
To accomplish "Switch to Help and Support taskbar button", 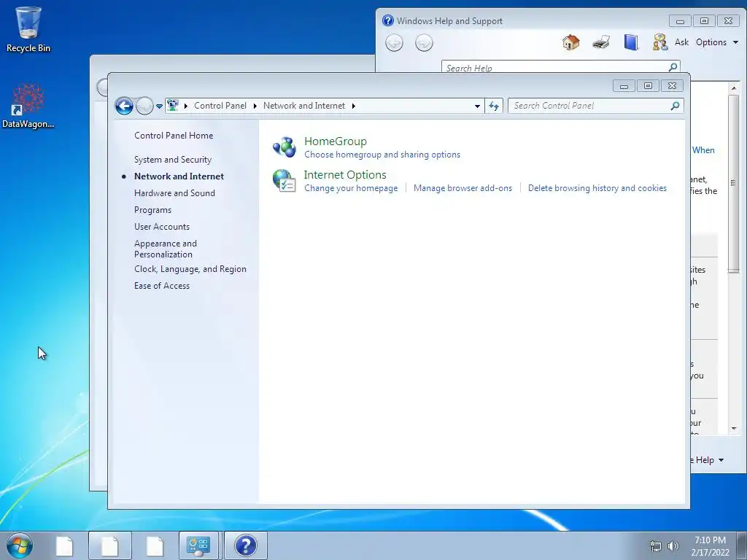I will point(245,545).
